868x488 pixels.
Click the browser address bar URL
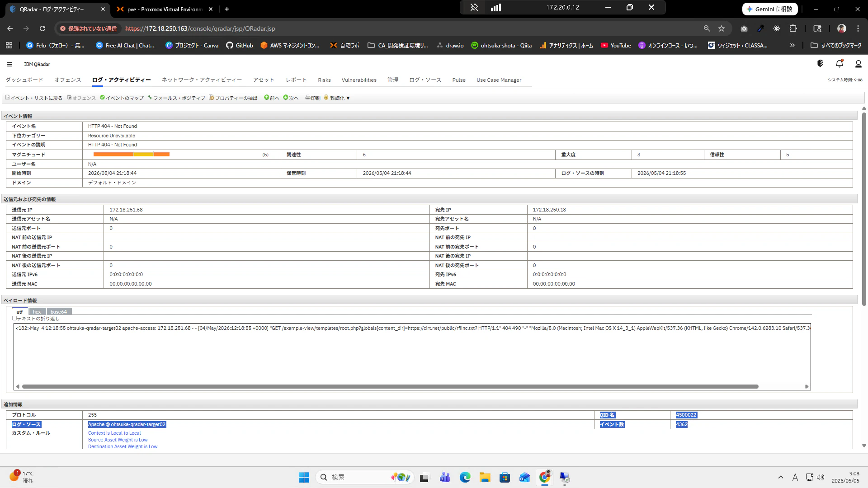coord(200,28)
